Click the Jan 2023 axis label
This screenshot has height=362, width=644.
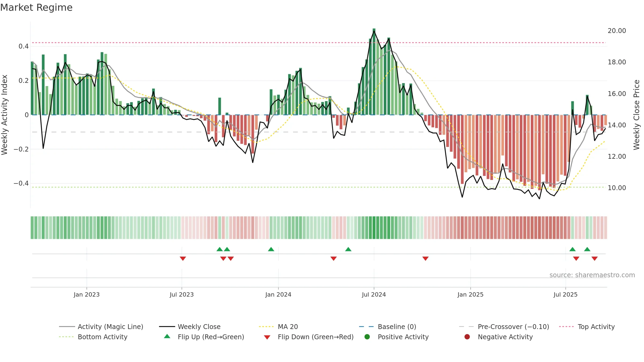[x=86, y=294]
